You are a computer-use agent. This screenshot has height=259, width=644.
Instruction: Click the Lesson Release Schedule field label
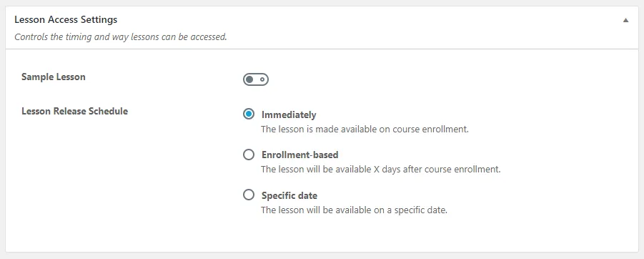tap(74, 111)
